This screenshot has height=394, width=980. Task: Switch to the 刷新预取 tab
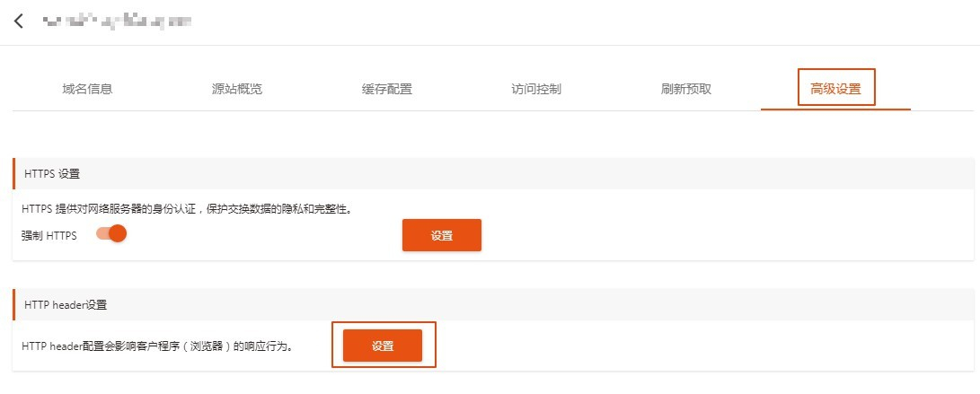point(686,89)
